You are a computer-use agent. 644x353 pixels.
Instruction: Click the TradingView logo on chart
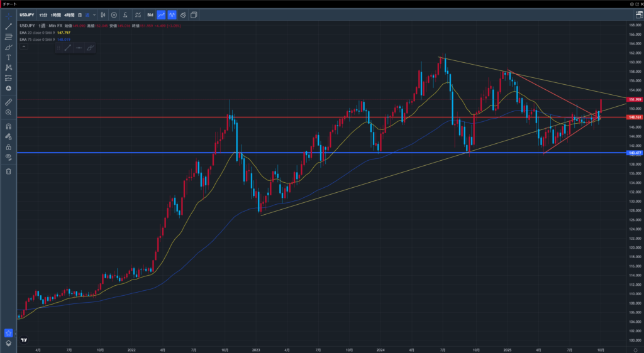coord(24,340)
